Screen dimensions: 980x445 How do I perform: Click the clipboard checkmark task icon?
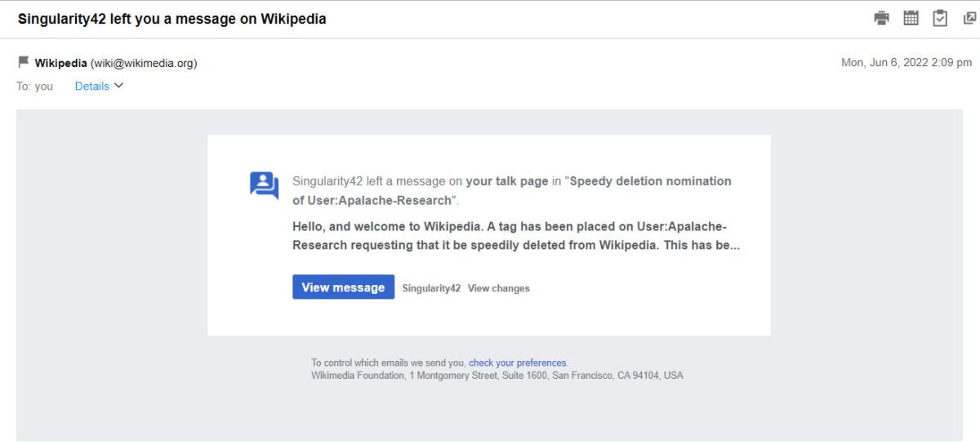[x=940, y=18]
